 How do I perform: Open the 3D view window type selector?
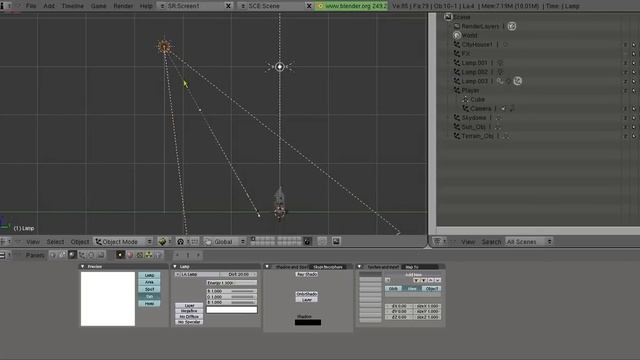[x=5, y=242]
